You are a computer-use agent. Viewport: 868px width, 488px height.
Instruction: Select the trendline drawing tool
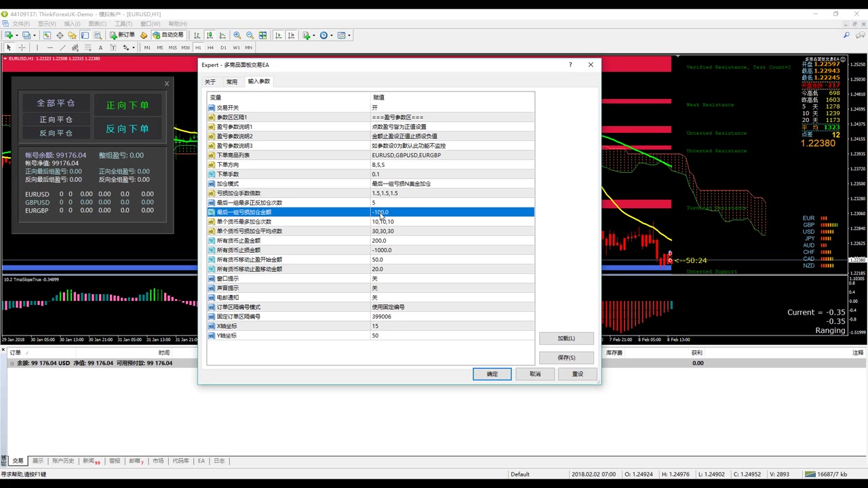[62, 47]
